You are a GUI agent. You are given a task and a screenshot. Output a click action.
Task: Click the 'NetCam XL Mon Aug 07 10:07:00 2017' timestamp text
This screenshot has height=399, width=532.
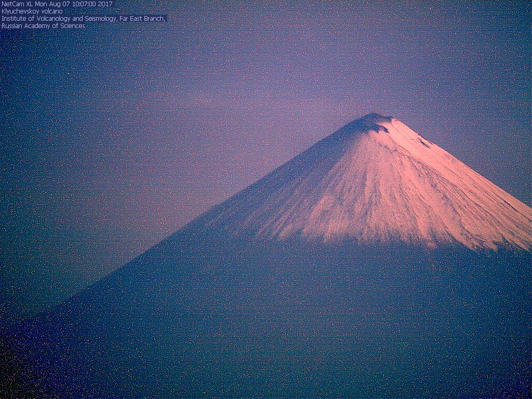57,4
